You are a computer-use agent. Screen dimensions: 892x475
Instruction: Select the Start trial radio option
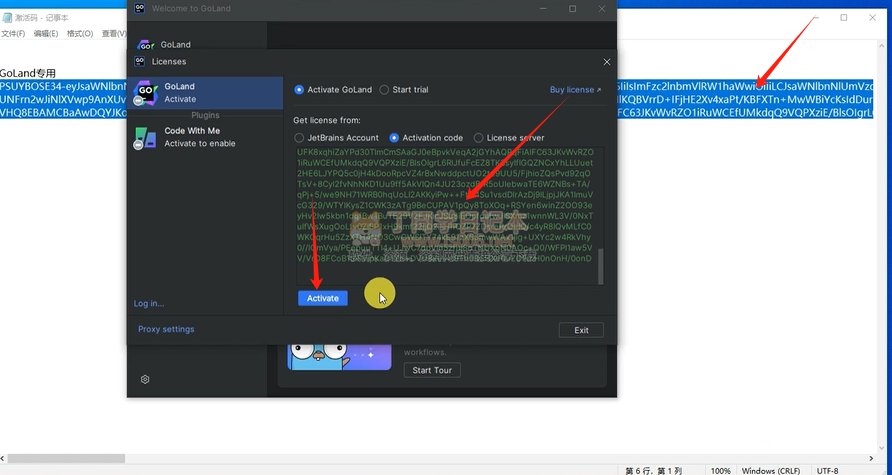coord(404,89)
